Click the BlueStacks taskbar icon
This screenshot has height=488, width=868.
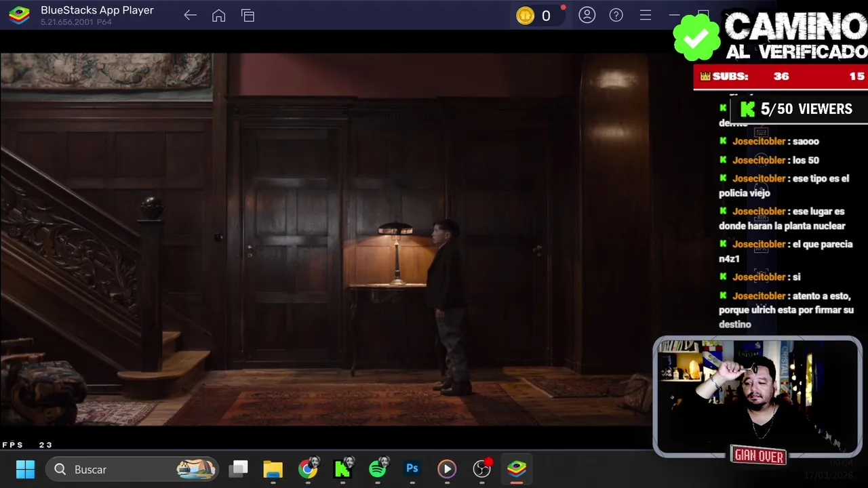(x=517, y=469)
